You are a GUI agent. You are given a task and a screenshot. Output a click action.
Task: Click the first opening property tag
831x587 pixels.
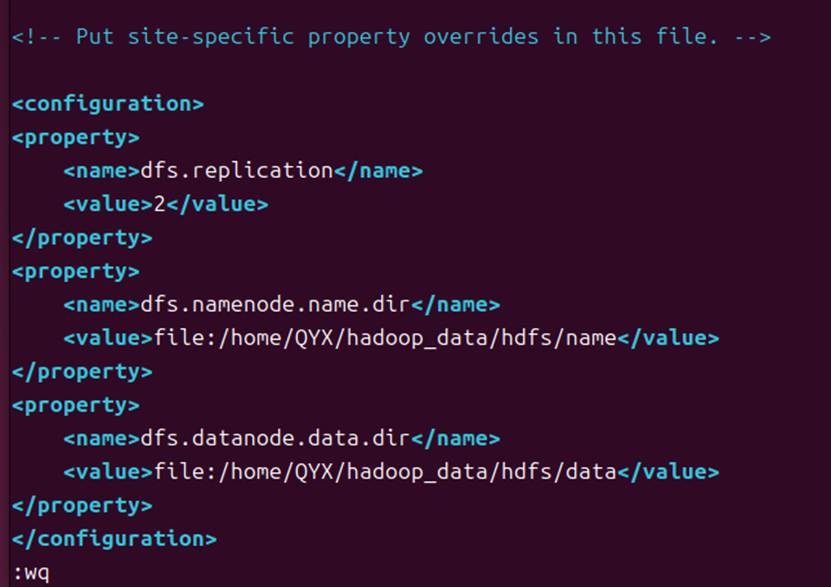(x=76, y=138)
